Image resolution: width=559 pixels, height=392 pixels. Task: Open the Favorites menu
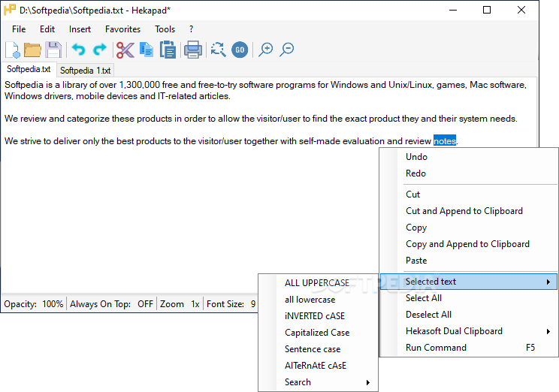click(x=122, y=29)
